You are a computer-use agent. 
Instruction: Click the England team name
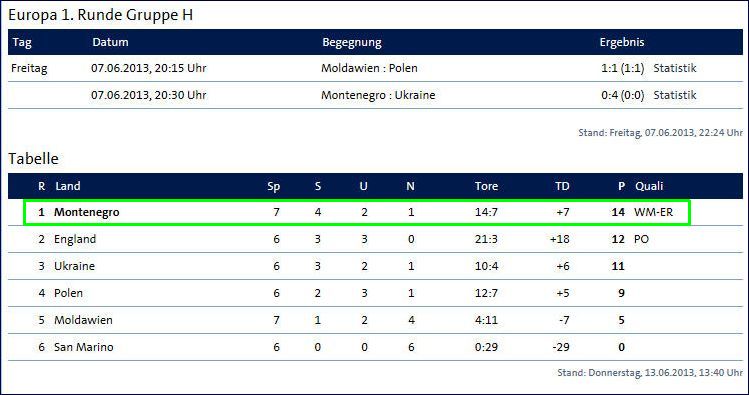pos(75,239)
